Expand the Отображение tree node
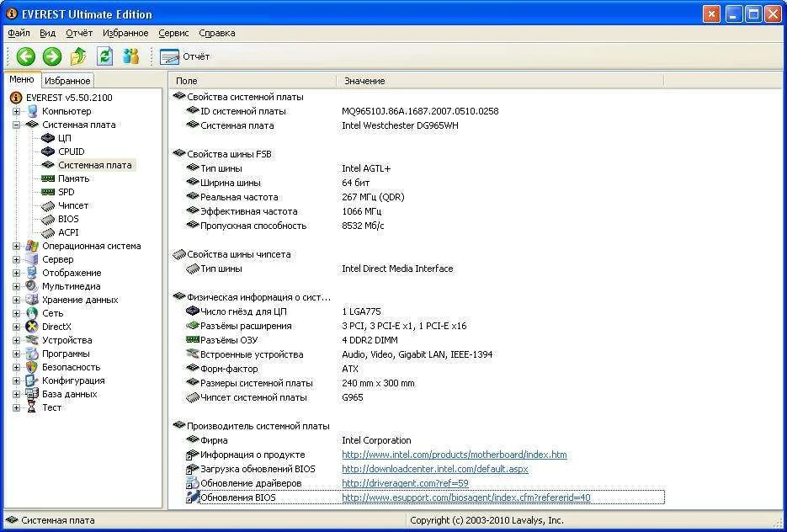This screenshot has height=532, width=787. (17, 273)
